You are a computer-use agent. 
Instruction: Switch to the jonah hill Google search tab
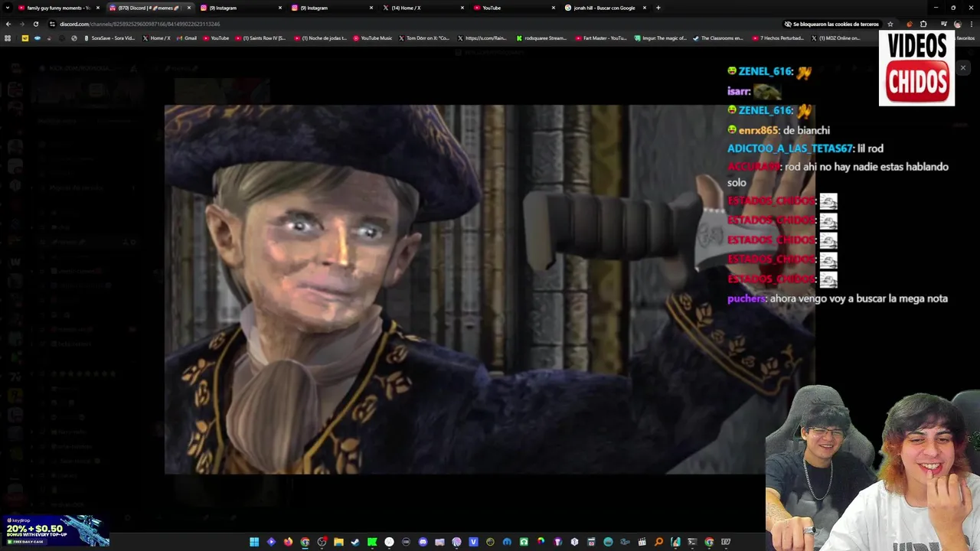[606, 8]
